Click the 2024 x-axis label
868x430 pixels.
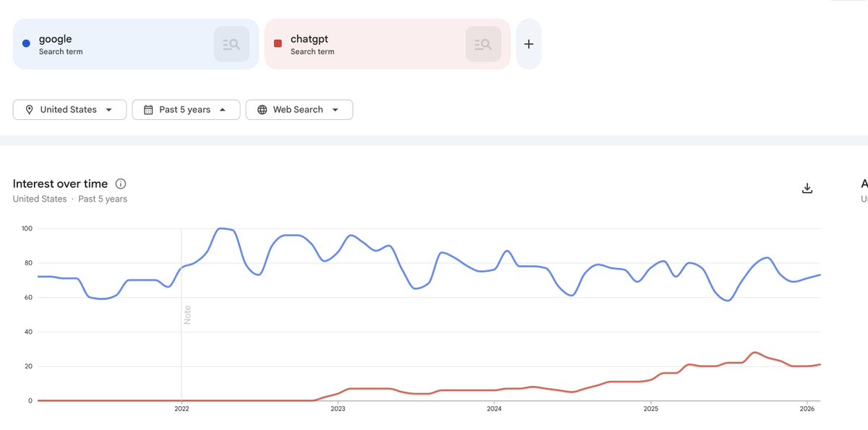494,408
